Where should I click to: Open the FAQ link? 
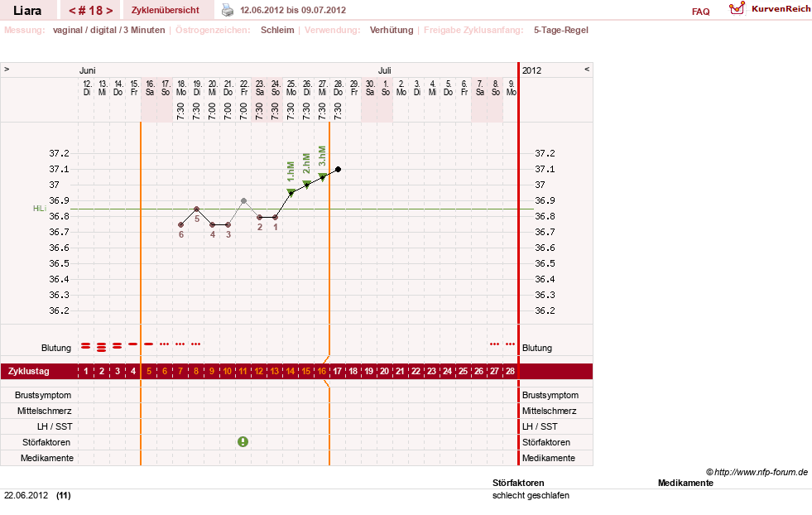tap(700, 12)
